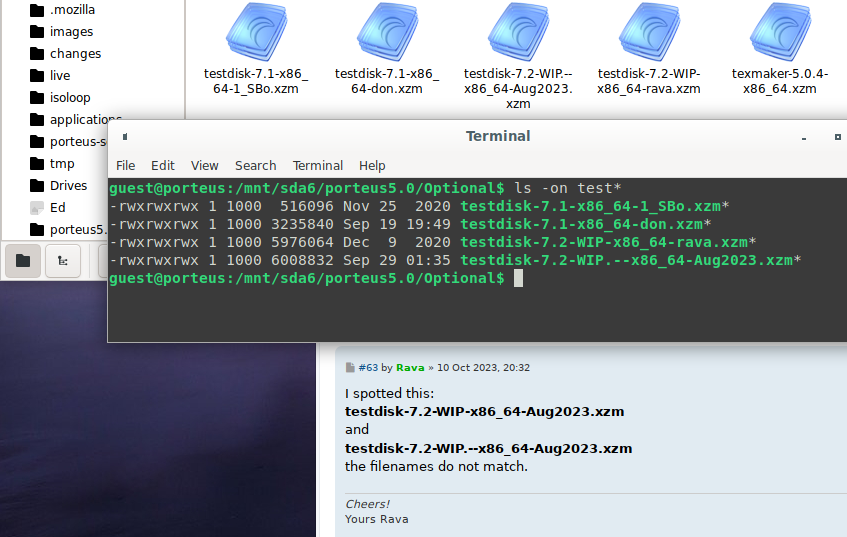Screen dimensions: 847x537
Task: Open the Terminal Edit menu
Action: pos(163,166)
